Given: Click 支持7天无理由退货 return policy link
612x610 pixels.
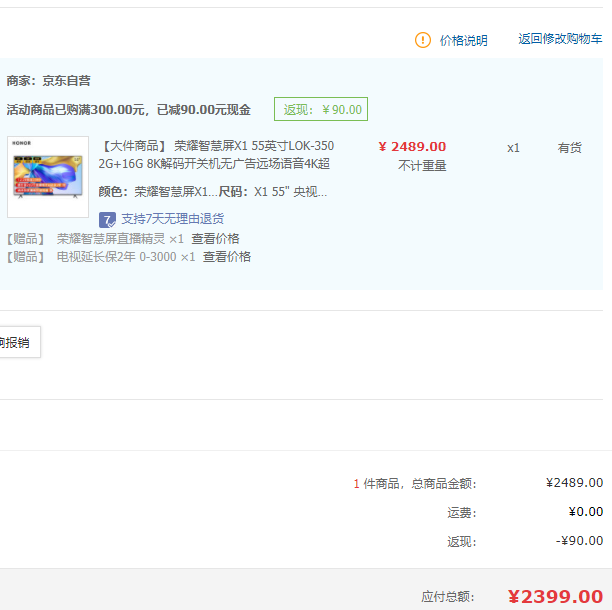Looking at the screenshot, I should 173,219.
